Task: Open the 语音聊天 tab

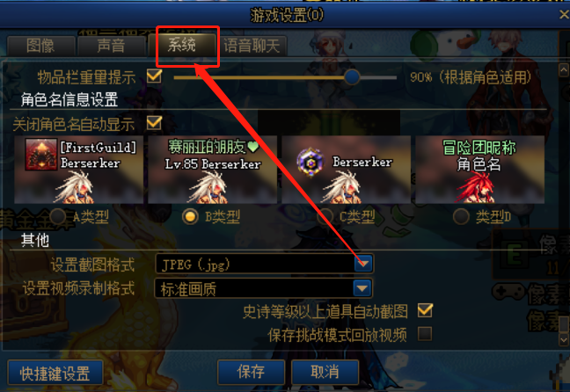Action: coord(252,46)
